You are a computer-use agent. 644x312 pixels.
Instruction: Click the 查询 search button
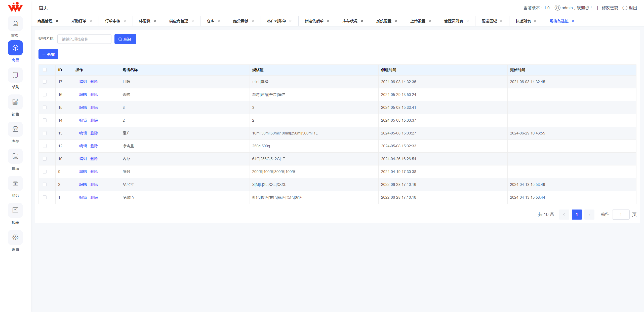click(125, 39)
